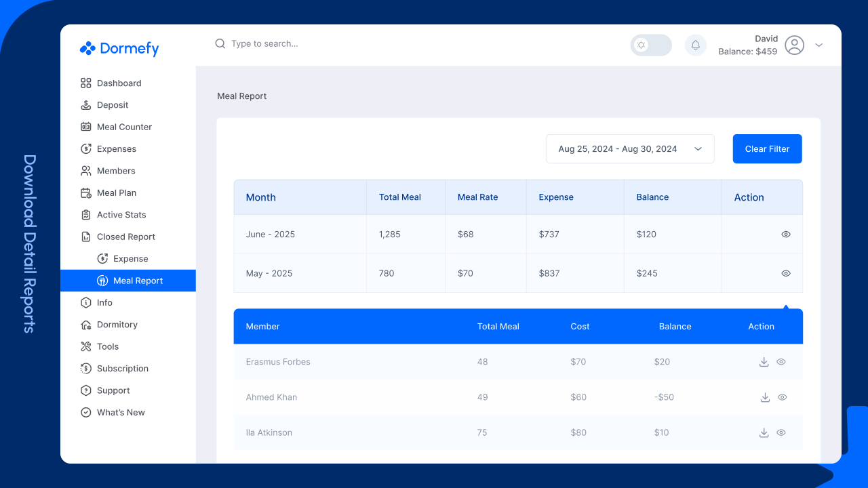Open Dashboard menu item
868x488 pixels.
(128, 83)
